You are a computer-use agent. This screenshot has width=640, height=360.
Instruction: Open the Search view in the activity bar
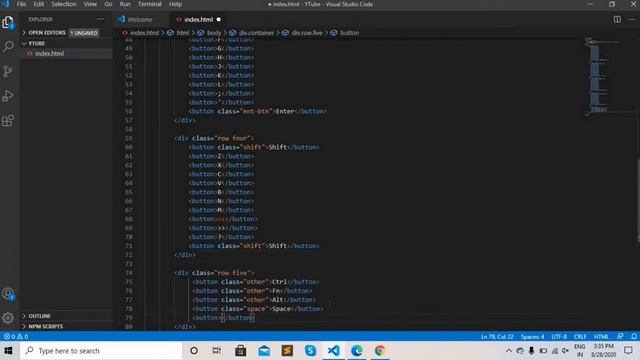click(x=8, y=47)
